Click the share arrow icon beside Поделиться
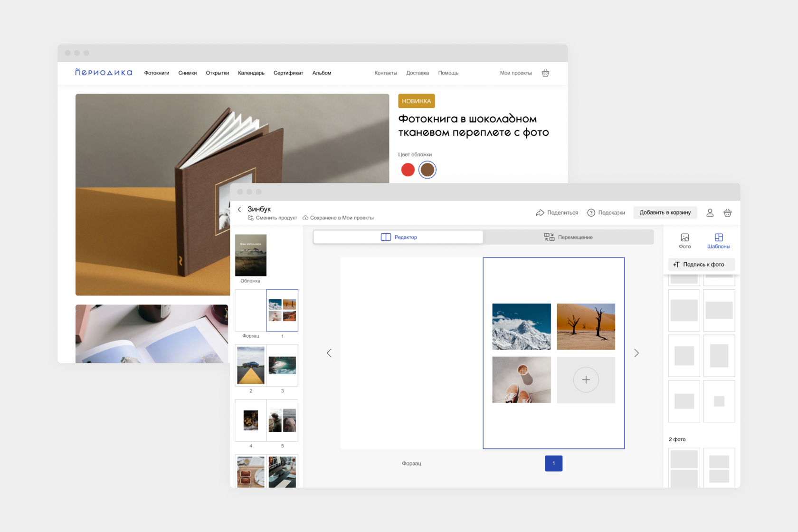The width and height of the screenshot is (798, 532). [x=540, y=213]
